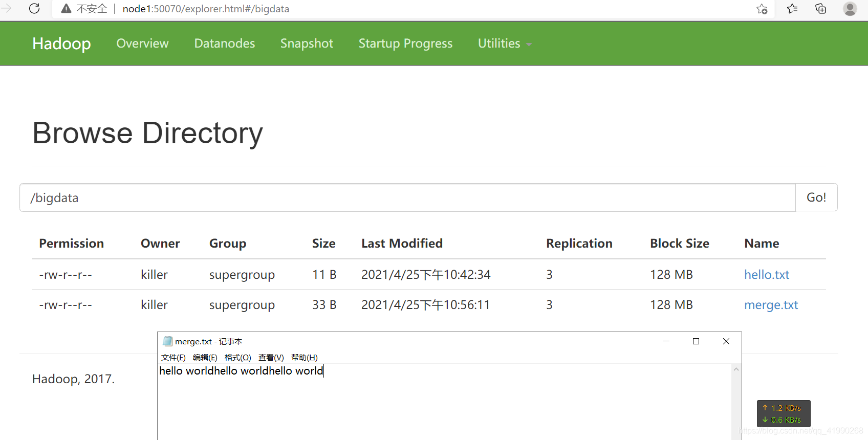The width and height of the screenshot is (868, 440).
Task: Add this page to favorites (star-plus icon)
Action: click(762, 9)
